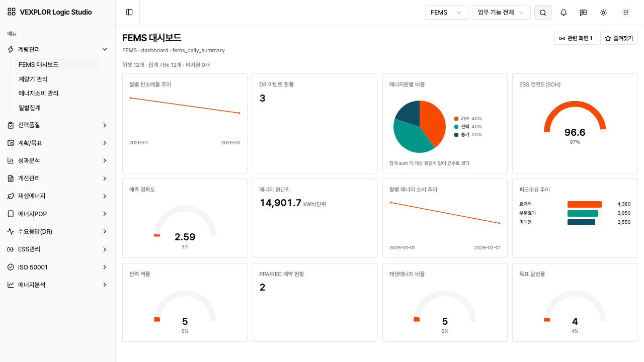The height and width of the screenshot is (362, 644).
Task: Click the 전력 teal legend swatch
Action: point(456,127)
